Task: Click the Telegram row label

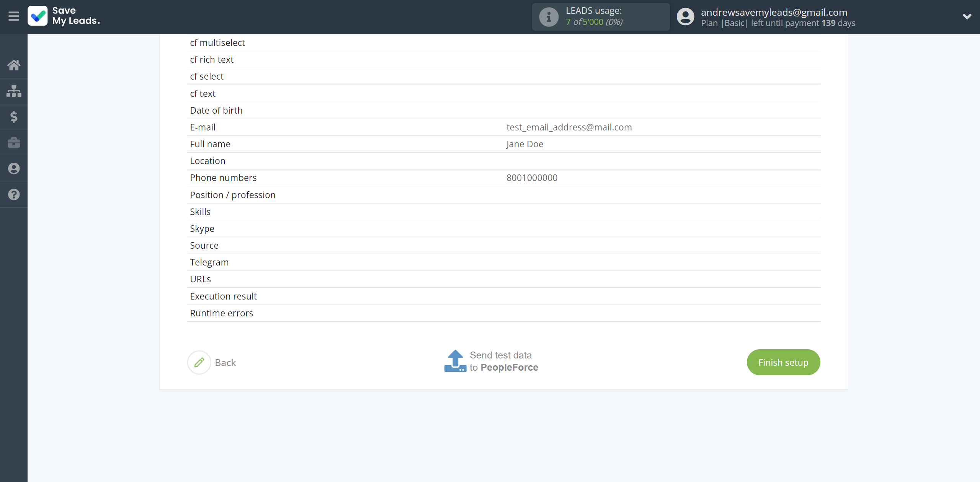Action: pyautogui.click(x=209, y=262)
